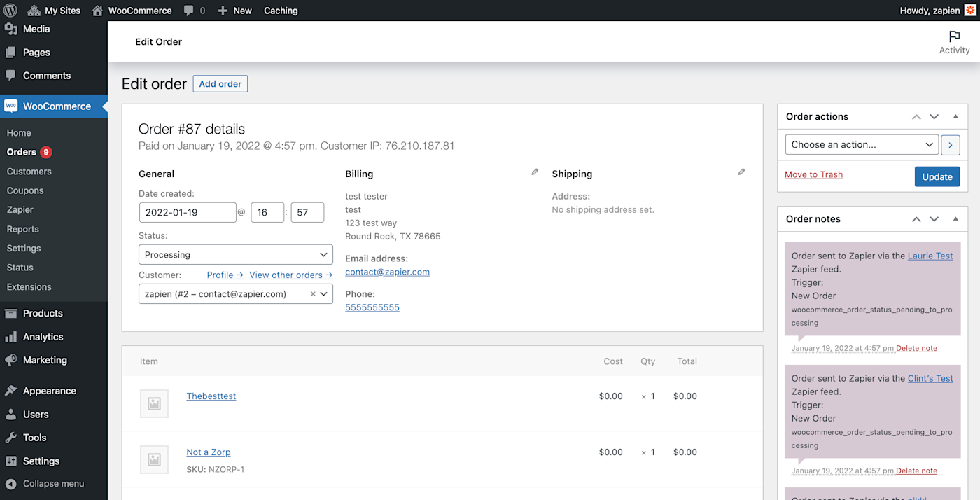Visit the WooCommerce site home link
980x500 pixels.
(132, 11)
